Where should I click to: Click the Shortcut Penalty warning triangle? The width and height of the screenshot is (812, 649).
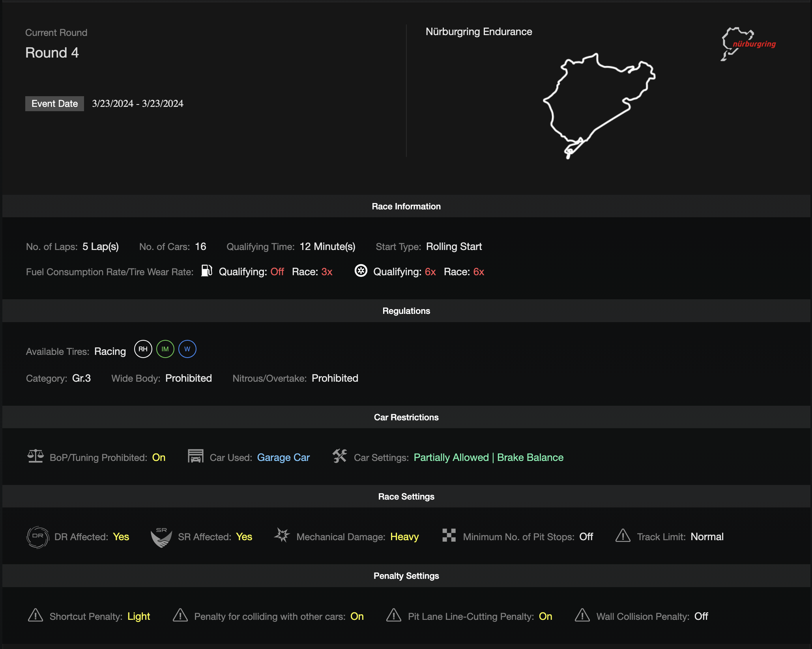[x=36, y=615]
